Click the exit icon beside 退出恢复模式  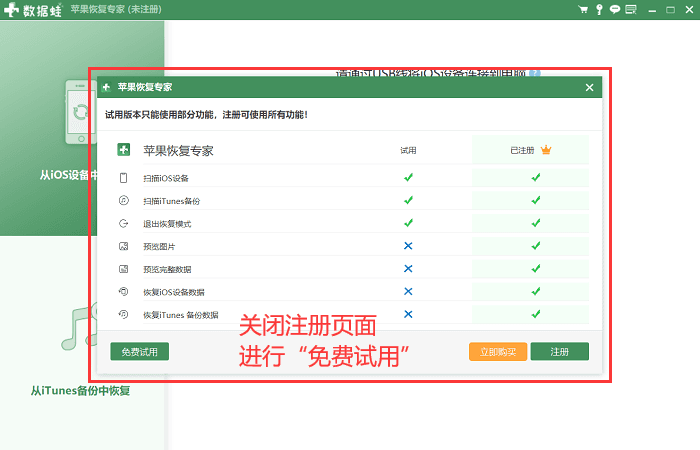tap(124, 223)
